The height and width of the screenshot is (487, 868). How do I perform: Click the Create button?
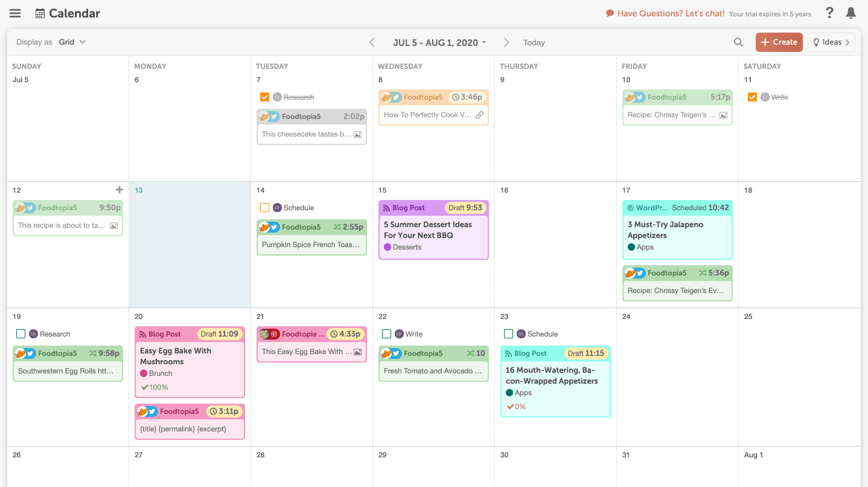click(779, 42)
